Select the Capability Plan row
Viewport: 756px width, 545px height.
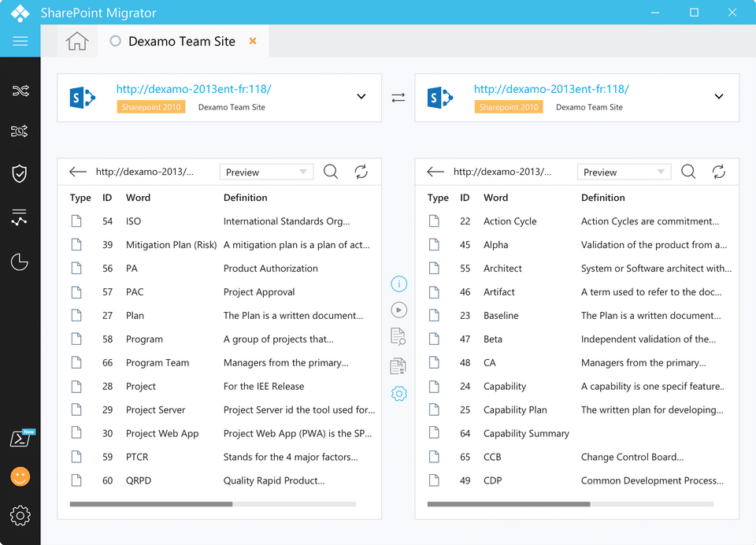[577, 410]
